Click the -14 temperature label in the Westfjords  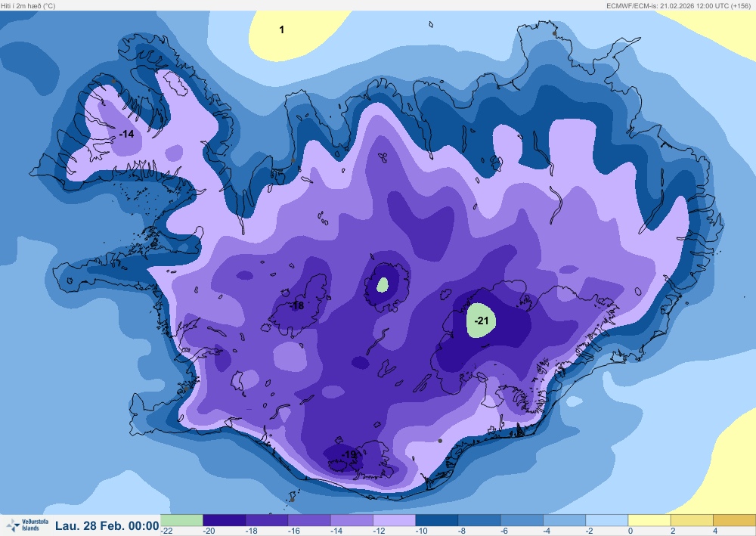[x=126, y=134]
